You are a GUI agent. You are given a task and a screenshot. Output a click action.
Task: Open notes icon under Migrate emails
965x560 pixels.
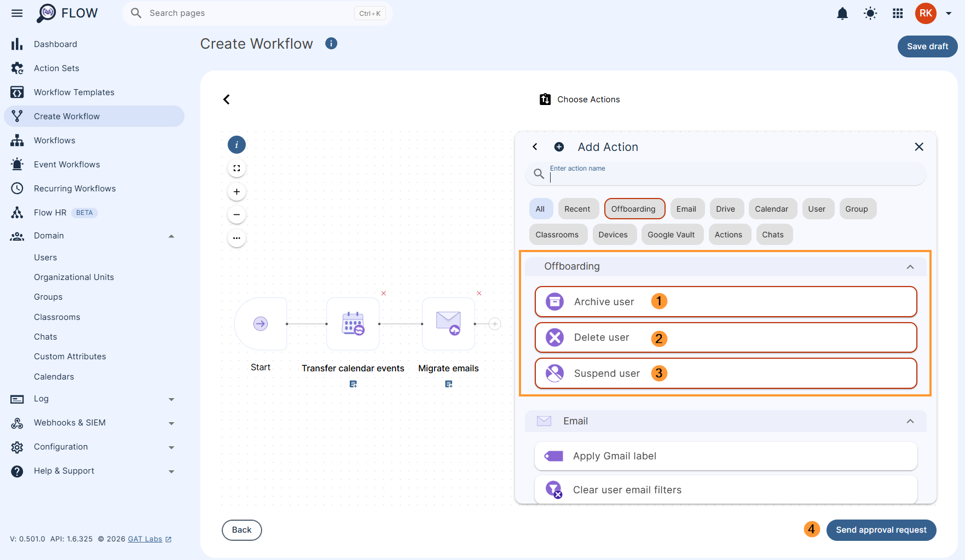tap(448, 384)
